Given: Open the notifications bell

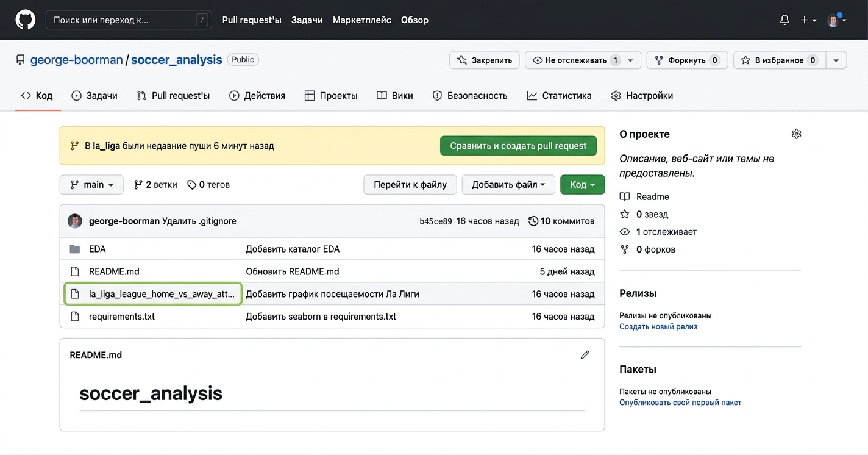Looking at the screenshot, I should 784,20.
